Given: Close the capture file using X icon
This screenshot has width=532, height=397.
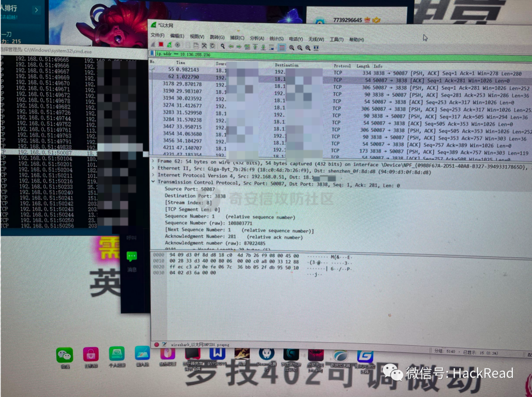Looking at the screenshot, I should [204, 46].
